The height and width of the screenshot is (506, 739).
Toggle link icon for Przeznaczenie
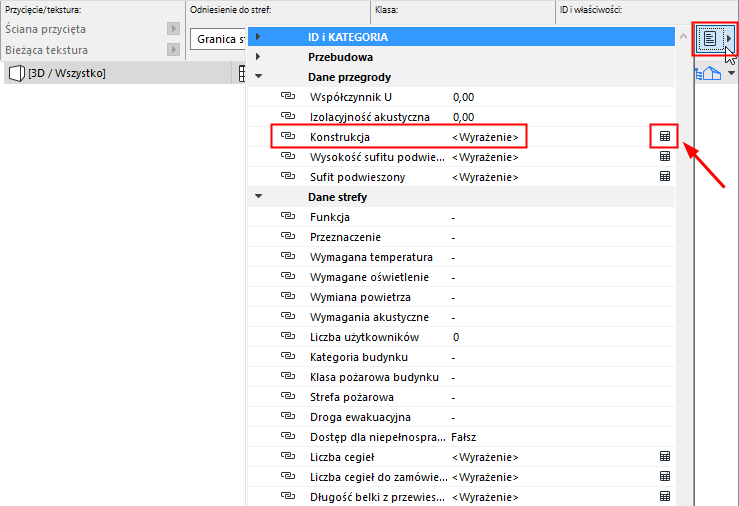tap(287, 236)
